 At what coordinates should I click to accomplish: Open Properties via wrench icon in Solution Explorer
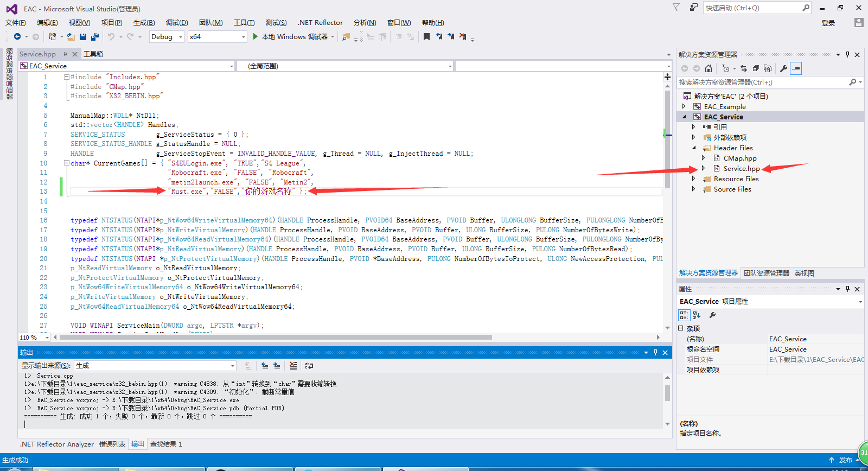click(783, 68)
